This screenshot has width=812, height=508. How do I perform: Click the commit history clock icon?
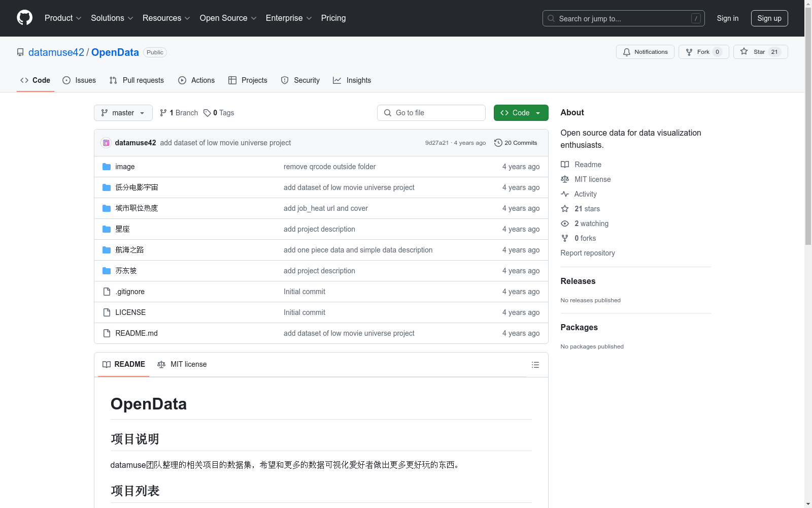pos(498,143)
